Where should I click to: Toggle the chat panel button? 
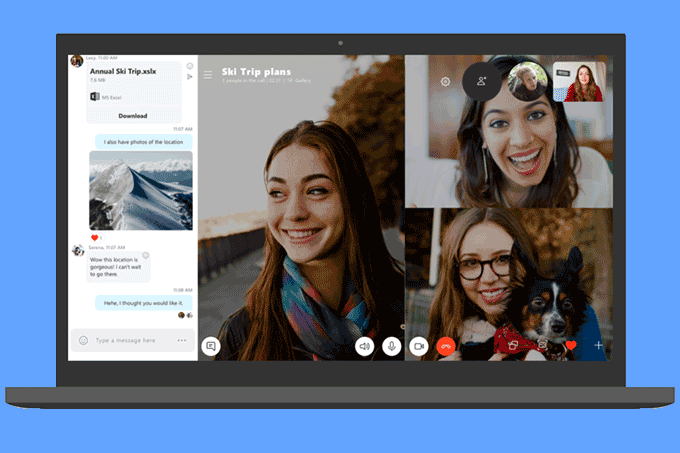coord(210,346)
